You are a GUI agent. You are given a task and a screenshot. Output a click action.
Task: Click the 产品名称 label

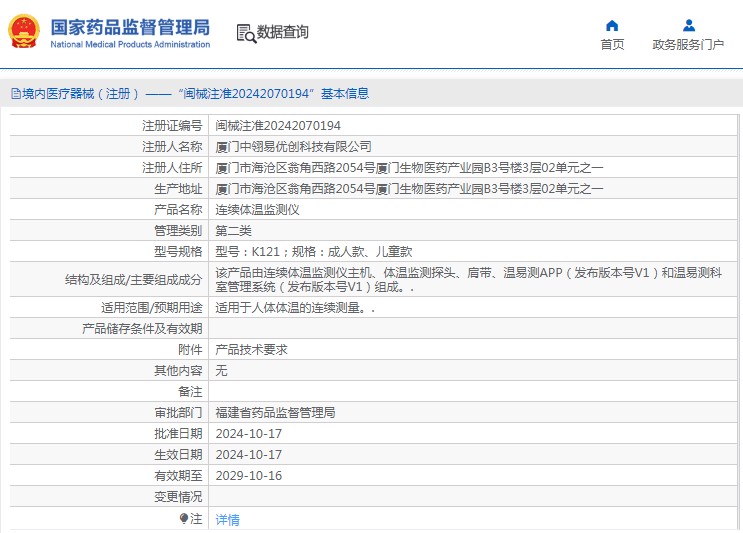178,209
